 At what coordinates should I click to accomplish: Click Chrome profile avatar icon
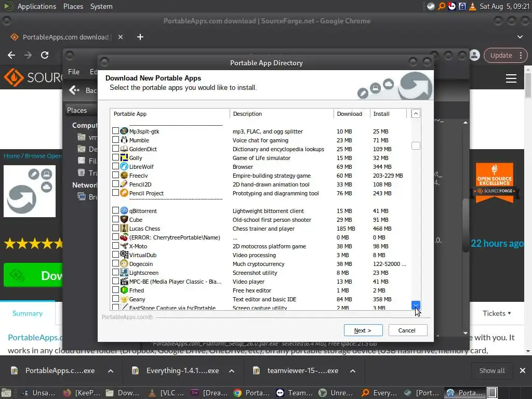pos(475,55)
